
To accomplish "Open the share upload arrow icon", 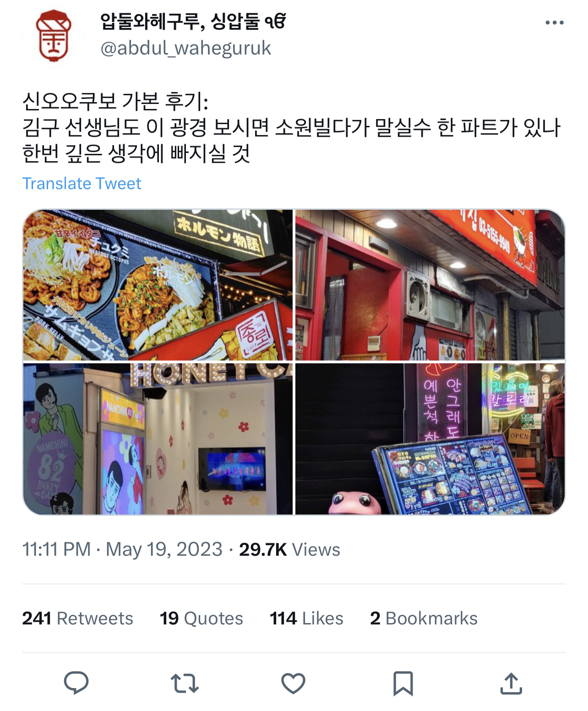I will (511, 683).
